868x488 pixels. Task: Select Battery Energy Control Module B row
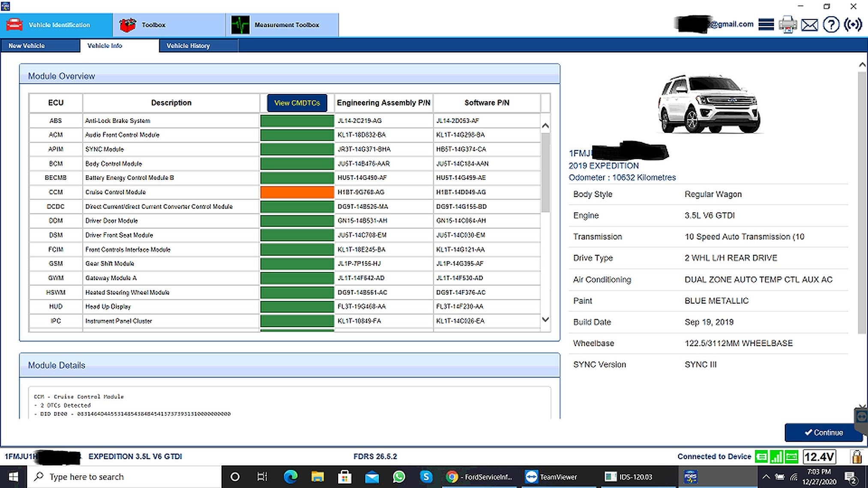click(285, 178)
